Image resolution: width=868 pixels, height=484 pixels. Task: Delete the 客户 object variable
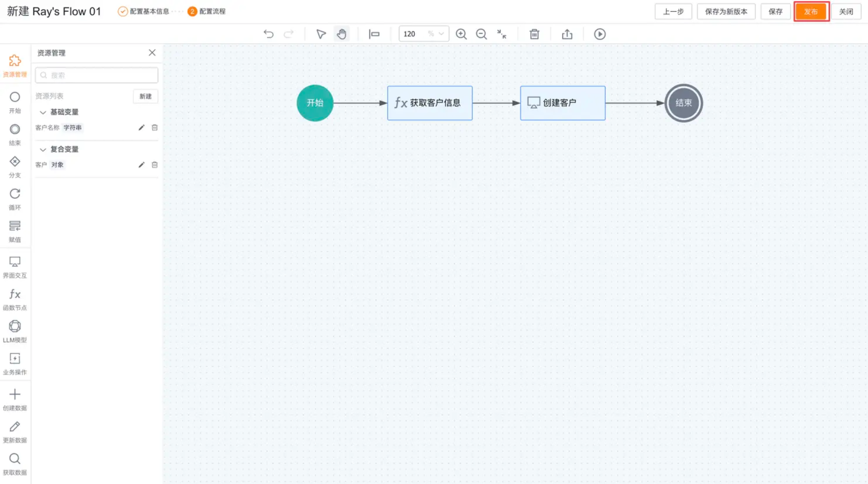155,165
